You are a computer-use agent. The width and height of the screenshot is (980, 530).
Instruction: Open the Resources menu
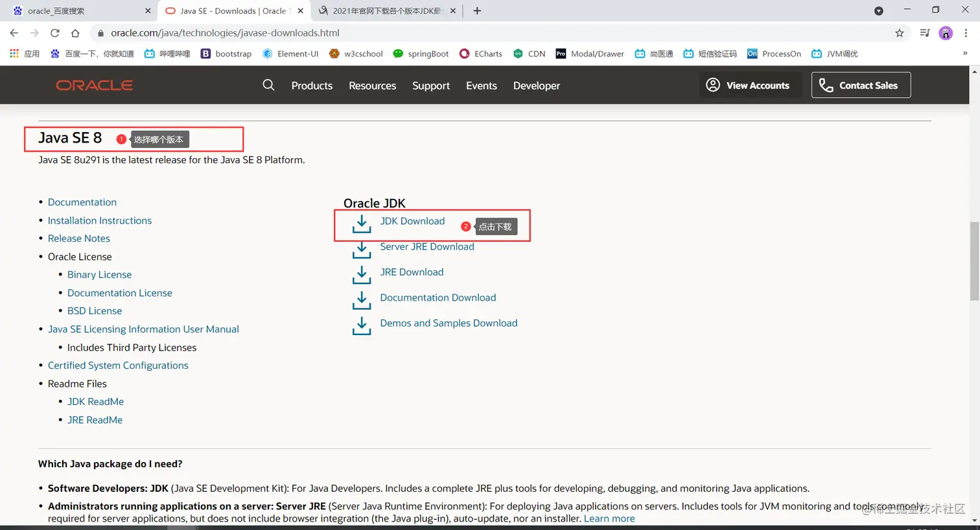(x=372, y=86)
